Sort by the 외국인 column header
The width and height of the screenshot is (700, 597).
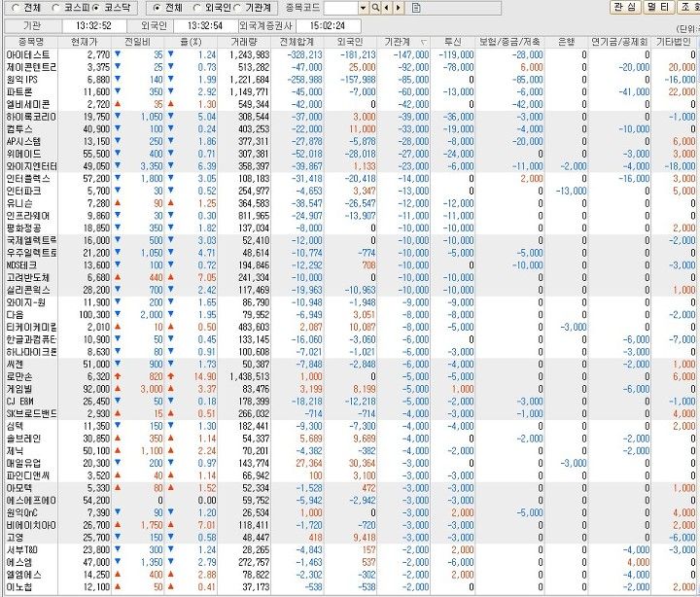[x=350, y=42]
